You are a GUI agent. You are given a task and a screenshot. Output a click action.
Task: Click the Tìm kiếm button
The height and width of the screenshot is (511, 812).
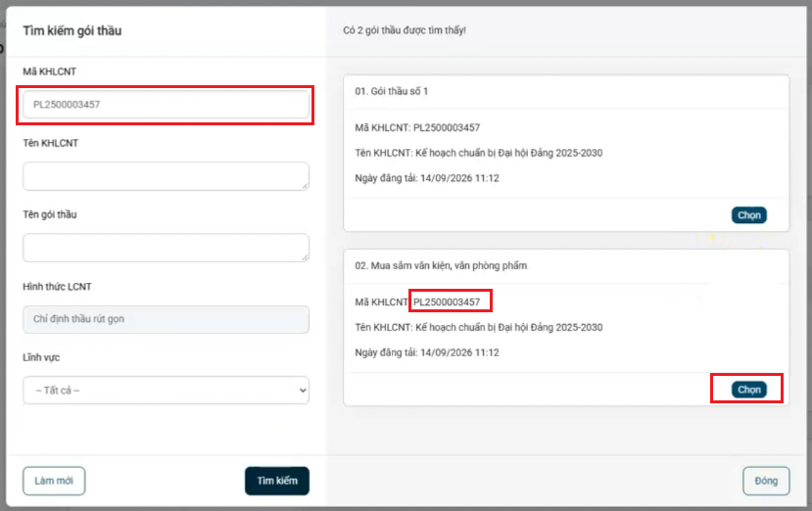point(277,481)
